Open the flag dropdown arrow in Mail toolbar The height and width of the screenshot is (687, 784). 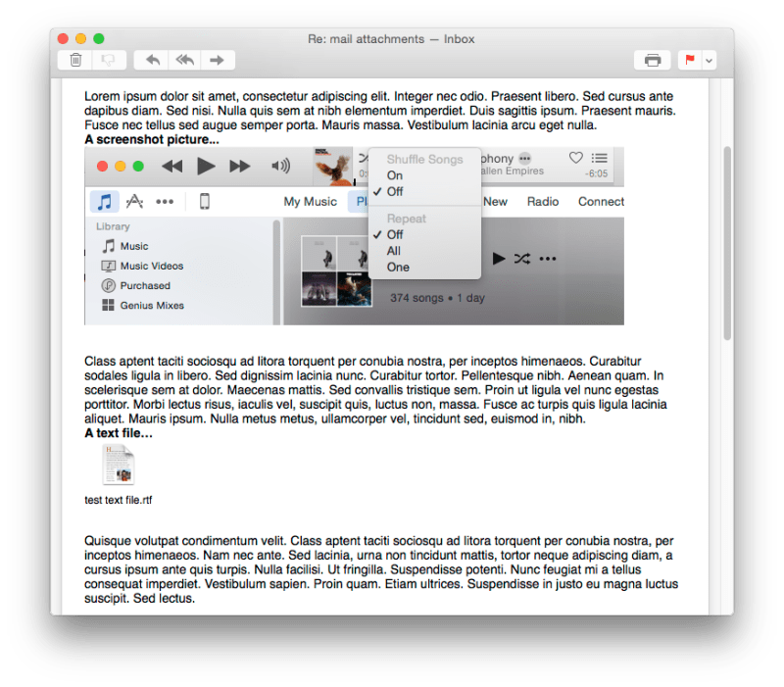click(x=710, y=60)
